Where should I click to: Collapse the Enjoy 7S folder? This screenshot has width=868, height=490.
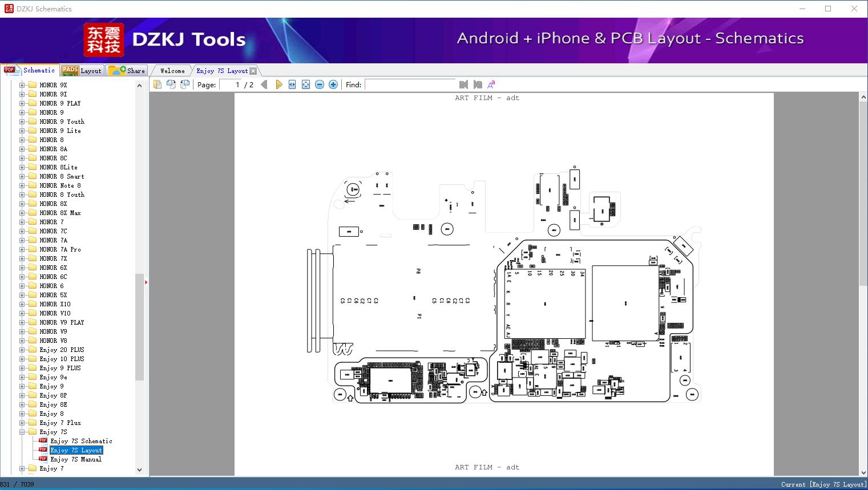coord(22,432)
